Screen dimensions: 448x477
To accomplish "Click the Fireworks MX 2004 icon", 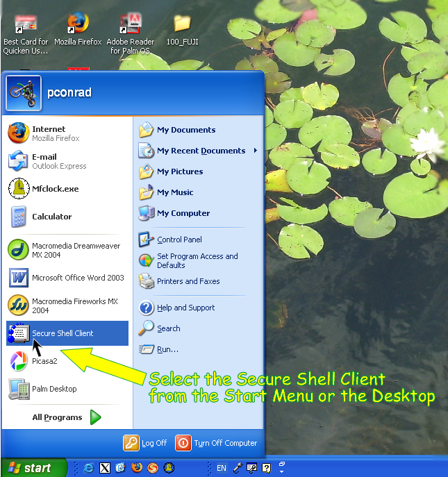I will [18, 305].
